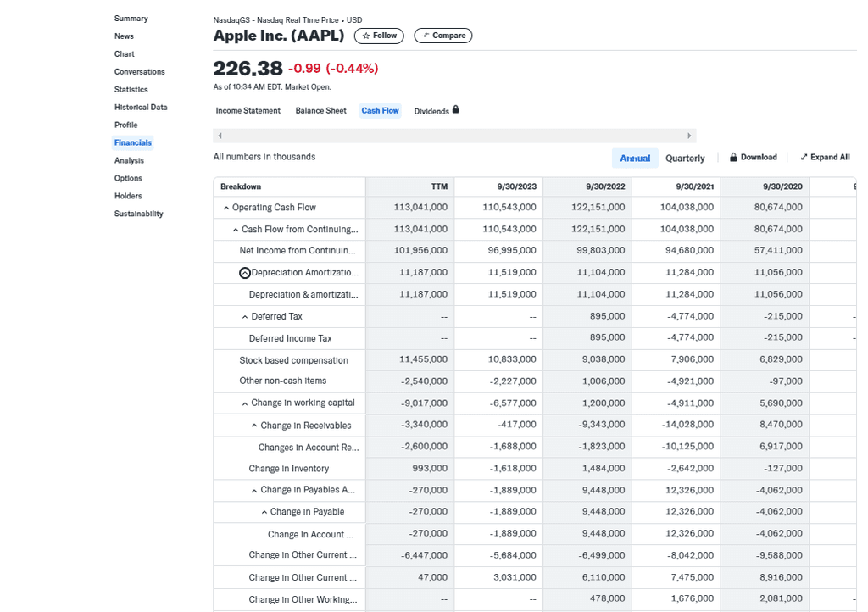Click the horizontal scrollbar track
Screen dimensions: 868x612
pyautogui.click(x=454, y=136)
